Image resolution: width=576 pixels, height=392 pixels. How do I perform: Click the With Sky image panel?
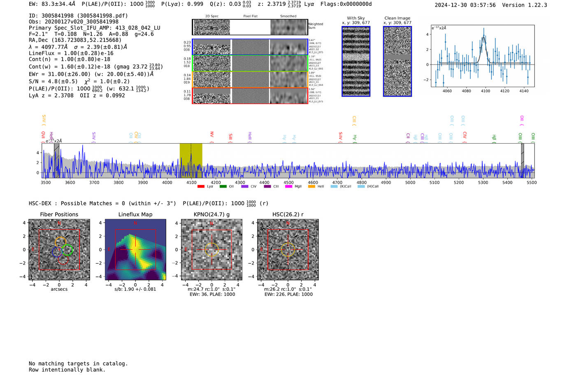356,61
